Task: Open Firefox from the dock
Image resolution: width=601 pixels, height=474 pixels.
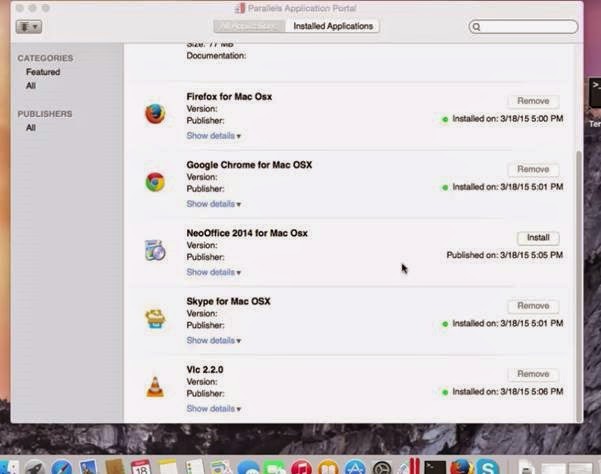Action: pyautogui.click(x=461, y=467)
